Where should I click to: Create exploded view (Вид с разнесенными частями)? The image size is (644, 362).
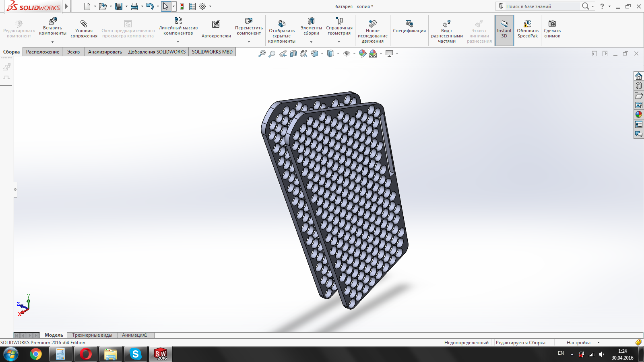(446, 24)
